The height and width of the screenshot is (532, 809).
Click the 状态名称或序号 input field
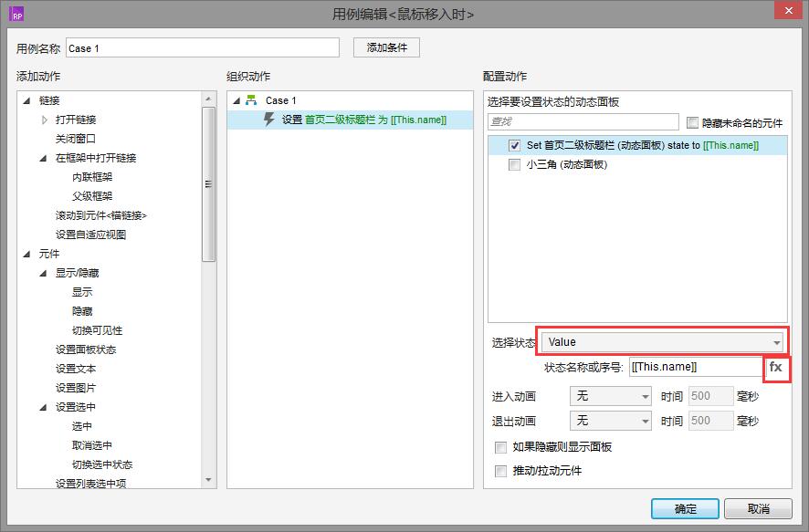(x=697, y=367)
